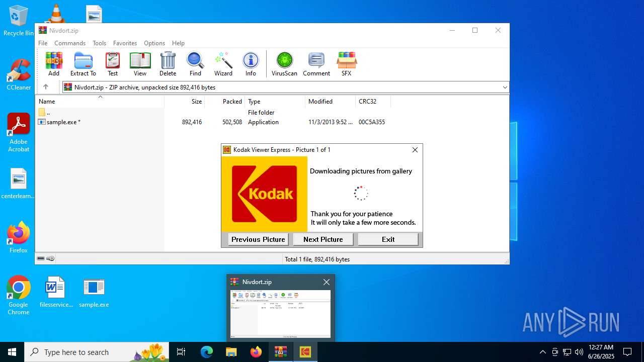Sort by the Packed column header
Screen dimensions: 644x362
[x=225, y=102]
